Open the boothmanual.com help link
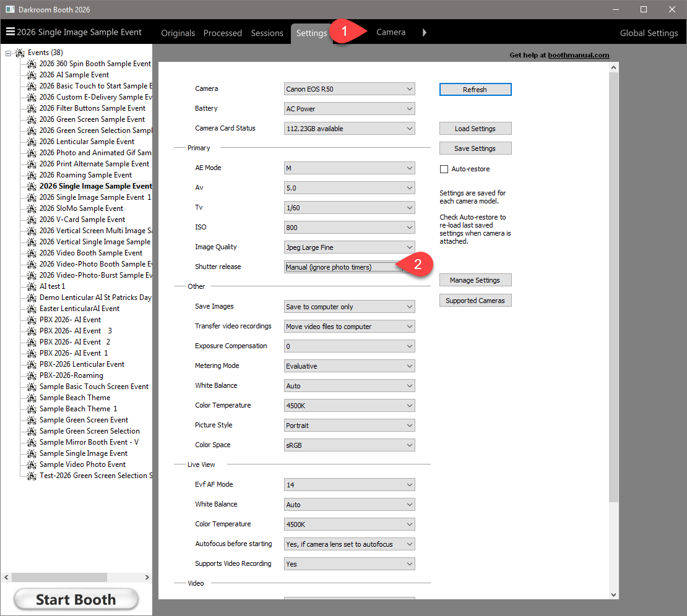The image size is (687, 616). [x=578, y=55]
